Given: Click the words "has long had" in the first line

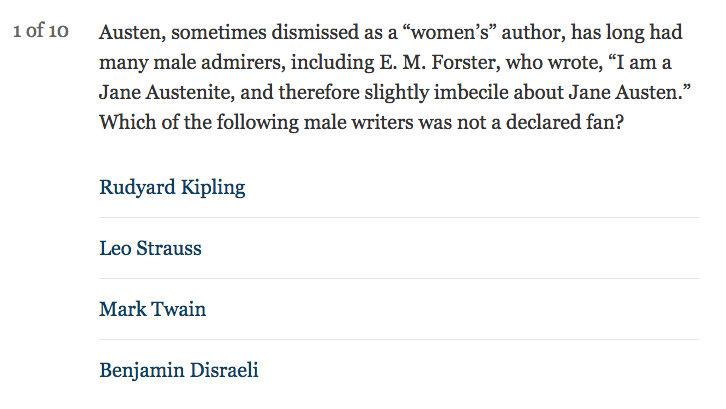Looking at the screenshot, I should pos(626,33).
